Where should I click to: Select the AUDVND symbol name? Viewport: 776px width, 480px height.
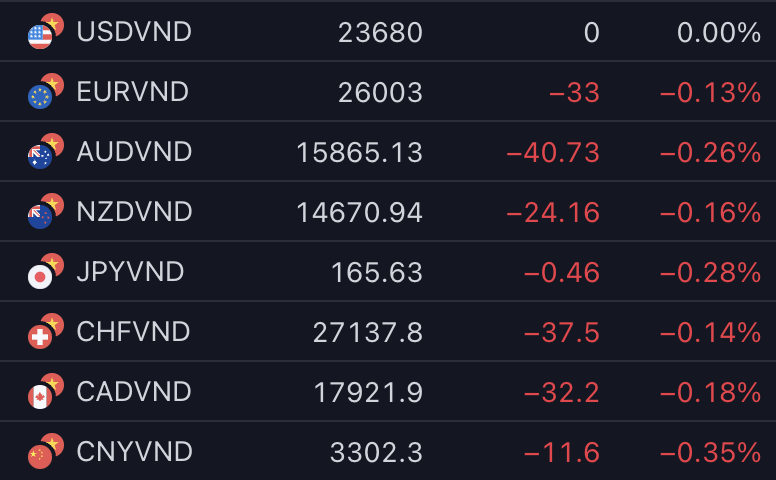[134, 151]
